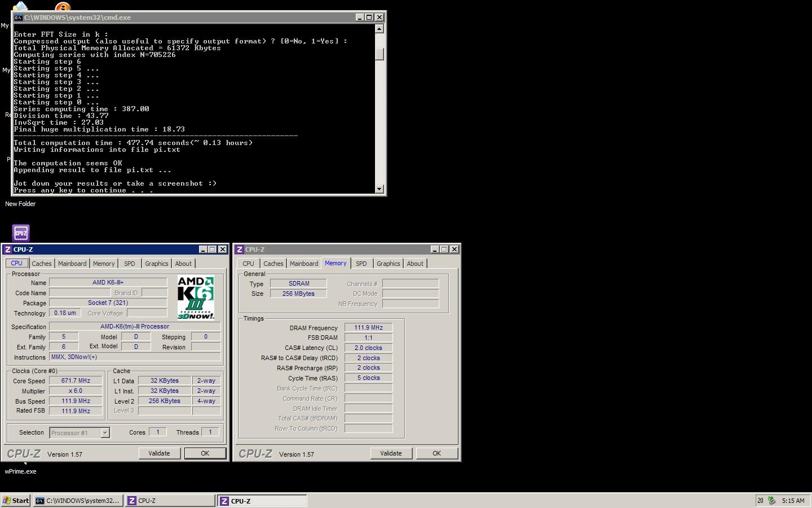Image resolution: width=812 pixels, height=508 pixels.
Task: Click the Rated FSB 111.9 MHz field
Action: [76, 411]
